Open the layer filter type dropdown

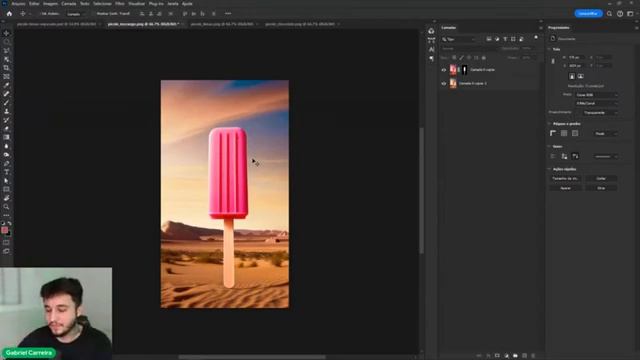[459, 39]
